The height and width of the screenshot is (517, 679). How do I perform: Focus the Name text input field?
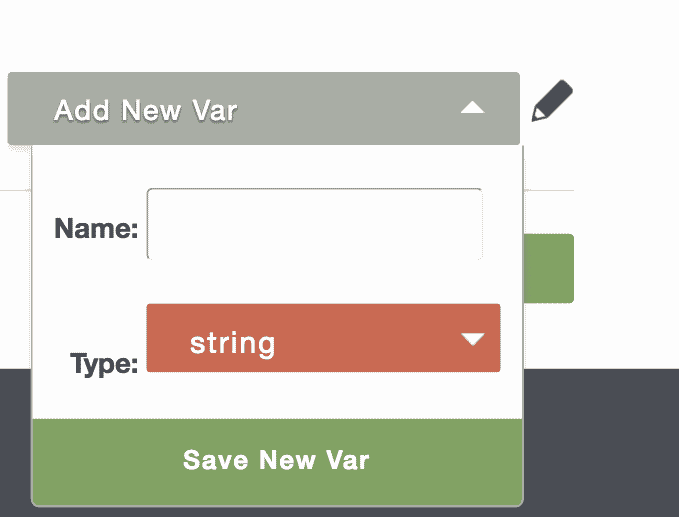[x=314, y=224]
